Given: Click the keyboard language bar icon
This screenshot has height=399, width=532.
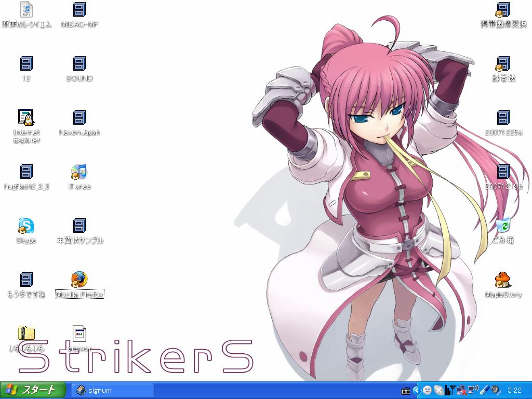Looking at the screenshot, I should (406, 391).
